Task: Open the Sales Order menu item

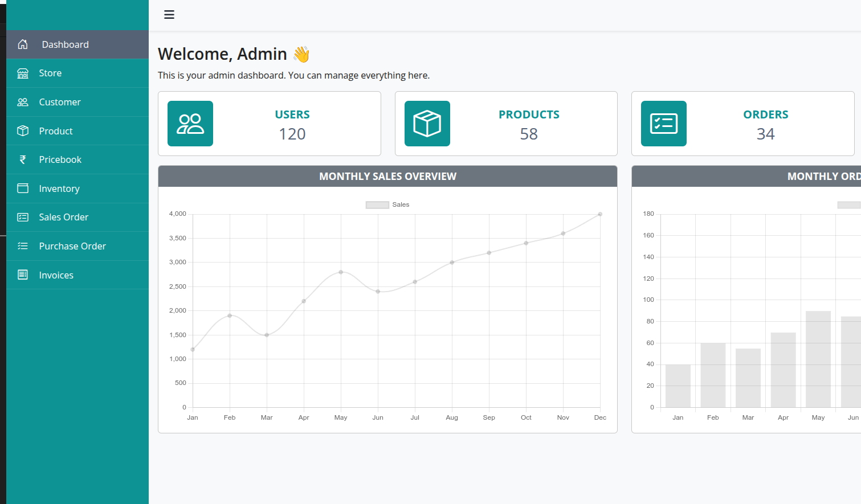Action: (63, 217)
